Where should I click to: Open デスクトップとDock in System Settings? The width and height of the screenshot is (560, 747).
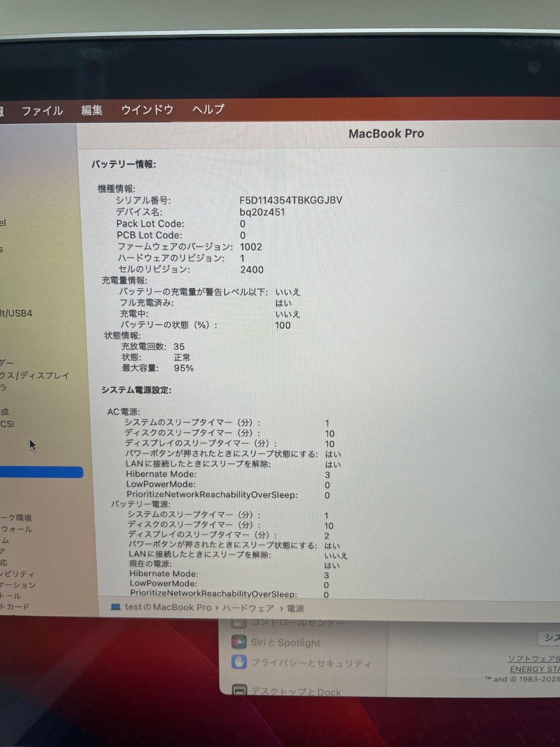(296, 691)
